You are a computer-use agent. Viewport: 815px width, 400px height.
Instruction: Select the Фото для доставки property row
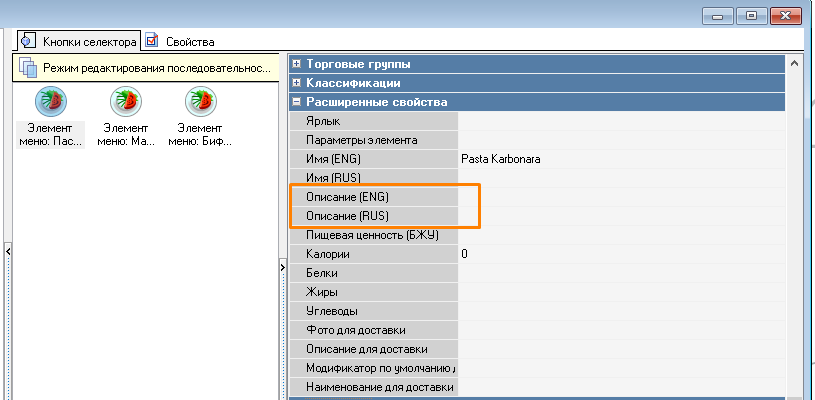tap(373, 330)
